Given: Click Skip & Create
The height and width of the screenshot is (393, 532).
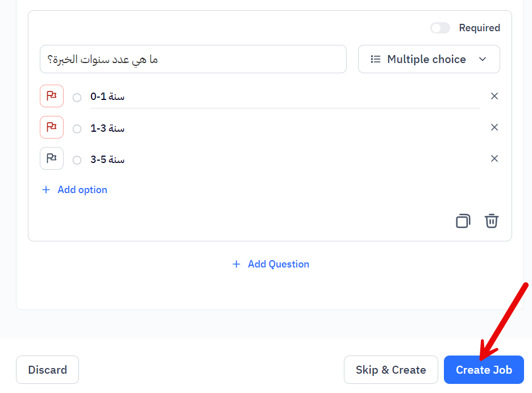Looking at the screenshot, I should click(391, 369).
